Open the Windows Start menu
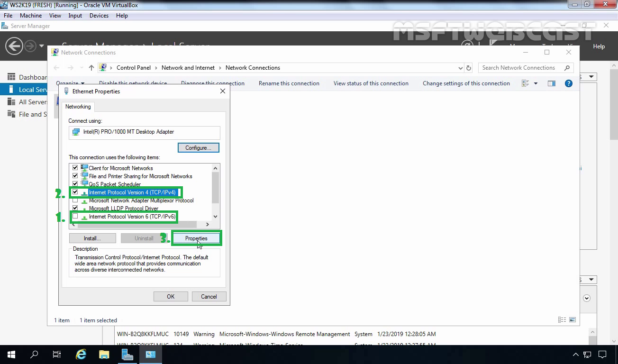 11,355
